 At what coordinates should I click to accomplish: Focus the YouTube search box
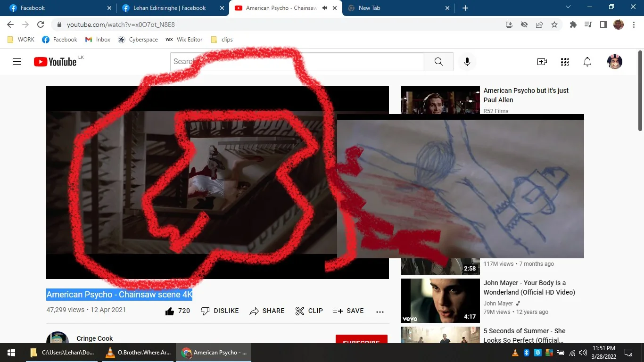(297, 62)
